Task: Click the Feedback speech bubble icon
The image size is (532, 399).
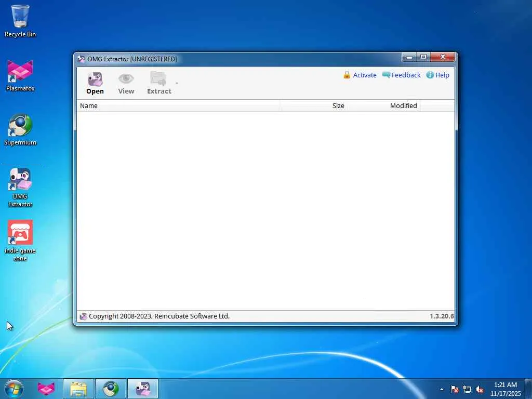Action: [386, 75]
